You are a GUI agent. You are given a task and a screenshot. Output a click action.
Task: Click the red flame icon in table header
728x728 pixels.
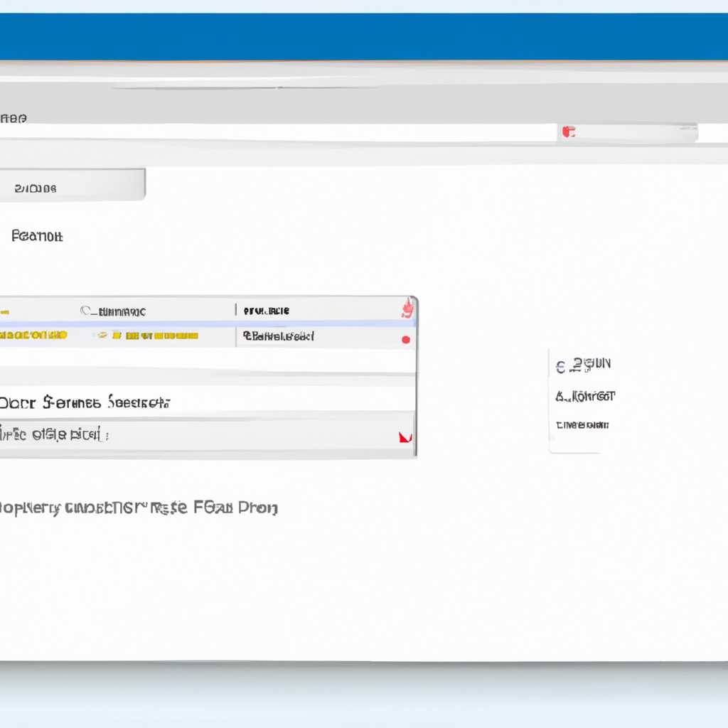tap(407, 308)
